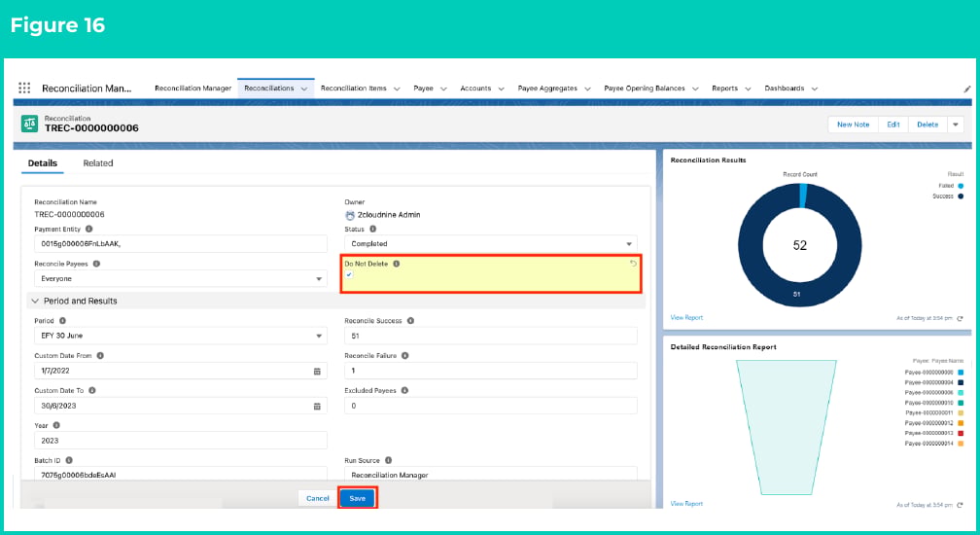Click the Cancel button

pyautogui.click(x=318, y=498)
